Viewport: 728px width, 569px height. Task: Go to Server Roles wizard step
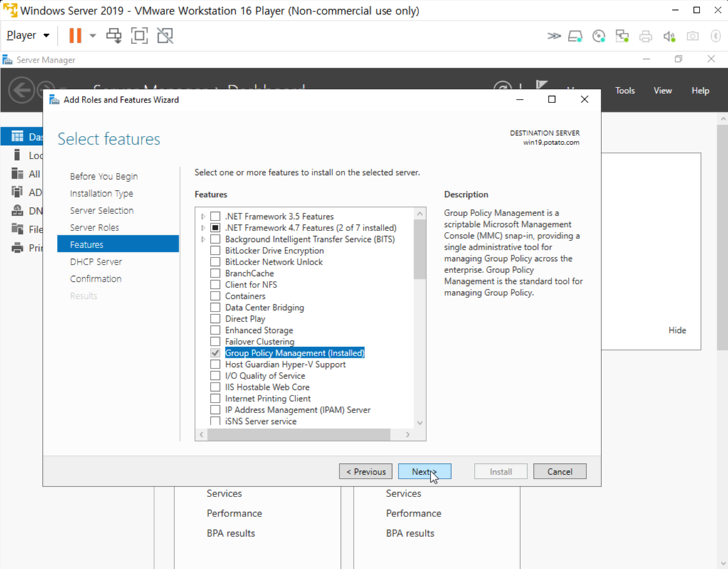click(x=94, y=228)
